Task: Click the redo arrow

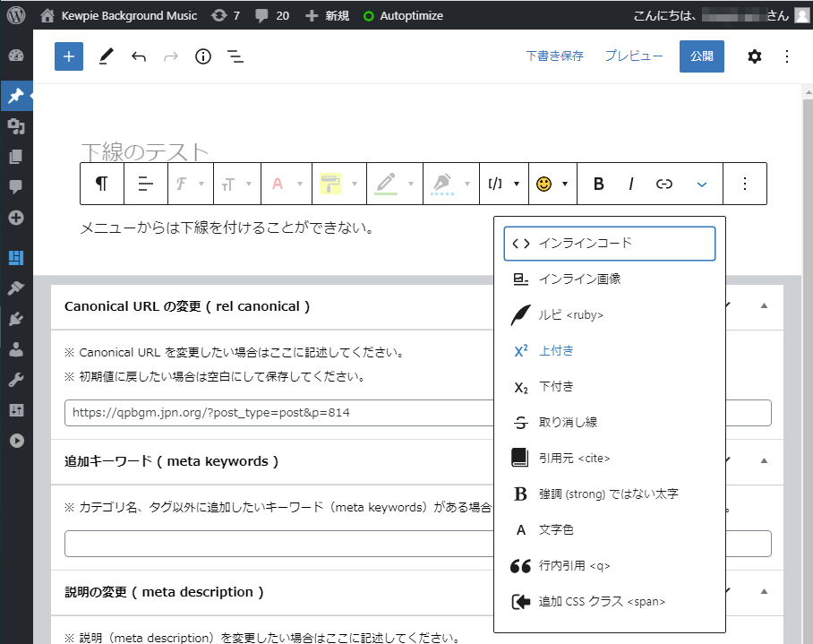Action: tap(171, 56)
